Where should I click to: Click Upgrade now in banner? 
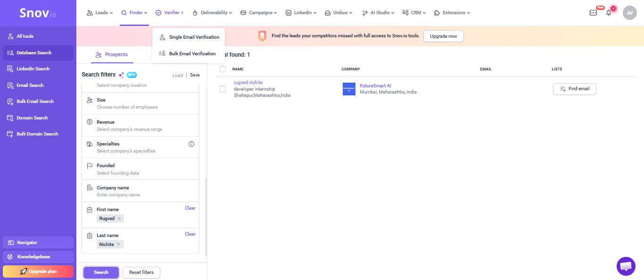443,36
